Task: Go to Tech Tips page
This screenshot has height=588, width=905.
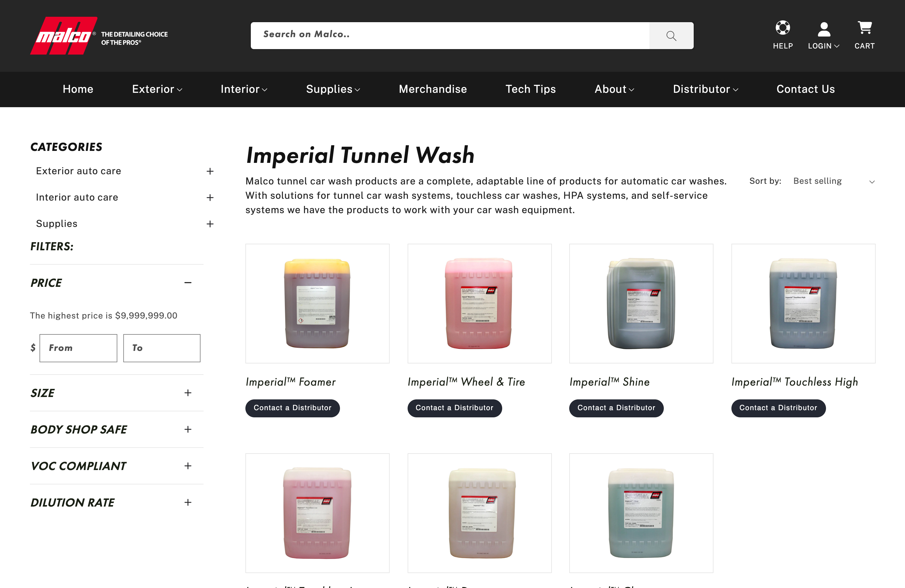Action: [x=530, y=90]
